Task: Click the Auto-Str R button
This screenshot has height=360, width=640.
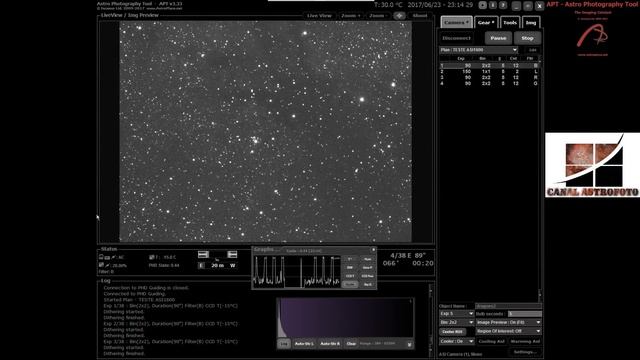Action: (x=330, y=344)
